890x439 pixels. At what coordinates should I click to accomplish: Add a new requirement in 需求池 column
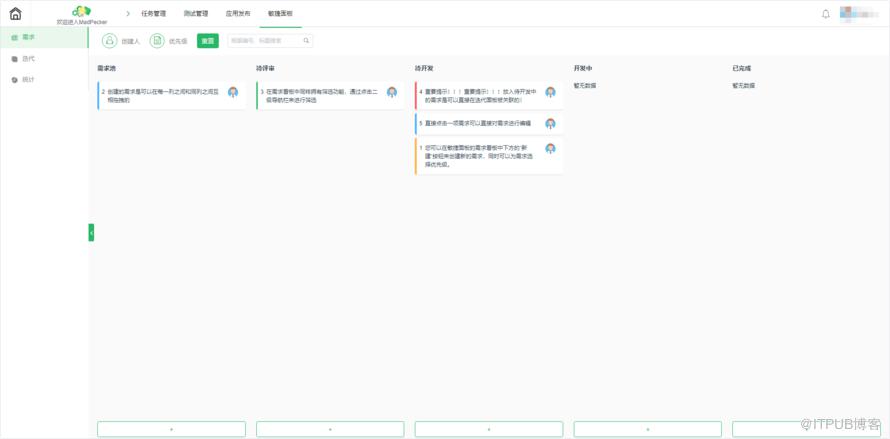tap(171, 429)
